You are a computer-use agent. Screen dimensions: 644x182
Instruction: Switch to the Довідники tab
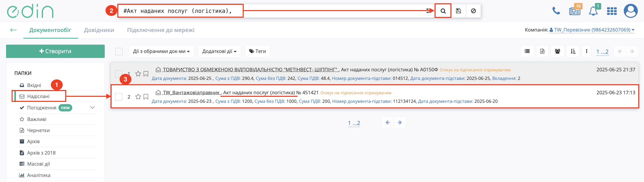(99, 30)
